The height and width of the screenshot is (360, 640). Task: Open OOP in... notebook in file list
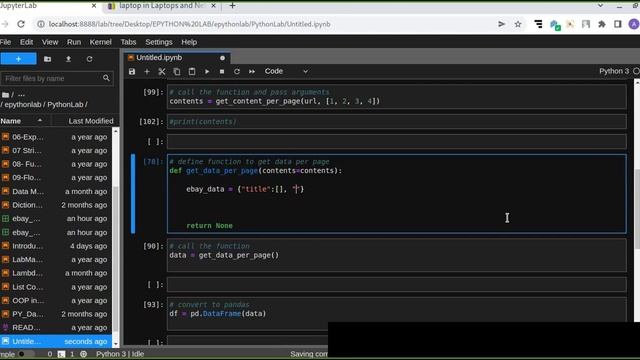(56, 300)
